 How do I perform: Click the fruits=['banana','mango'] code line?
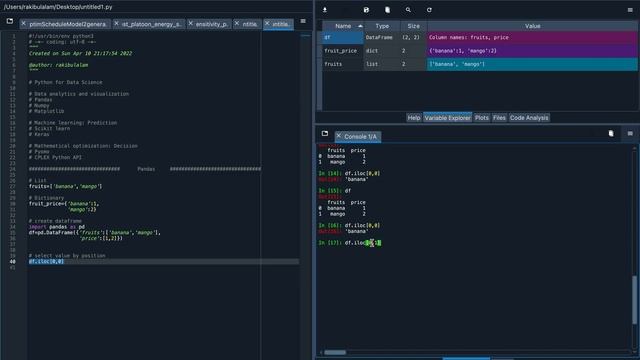click(x=65, y=187)
